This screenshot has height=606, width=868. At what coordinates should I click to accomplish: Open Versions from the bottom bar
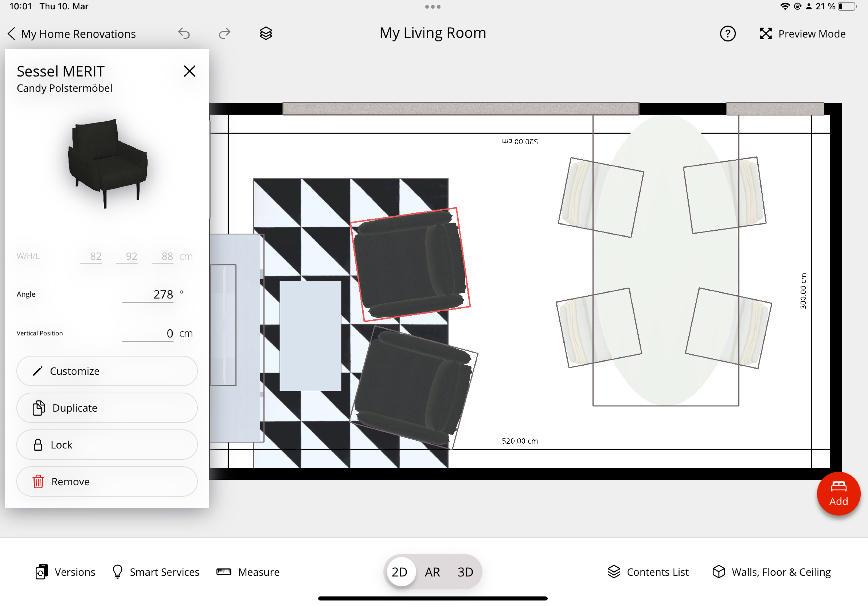[65, 572]
